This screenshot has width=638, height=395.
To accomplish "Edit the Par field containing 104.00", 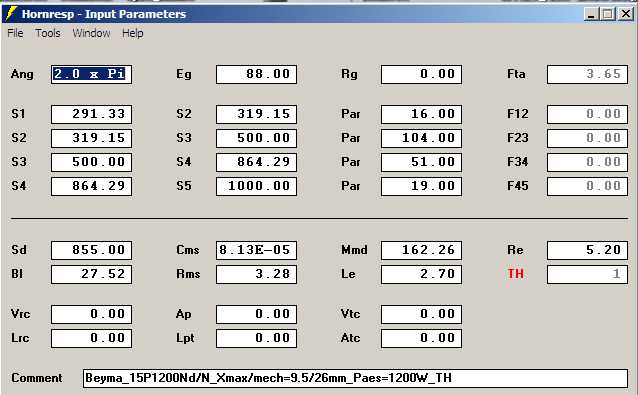I will click(421, 138).
